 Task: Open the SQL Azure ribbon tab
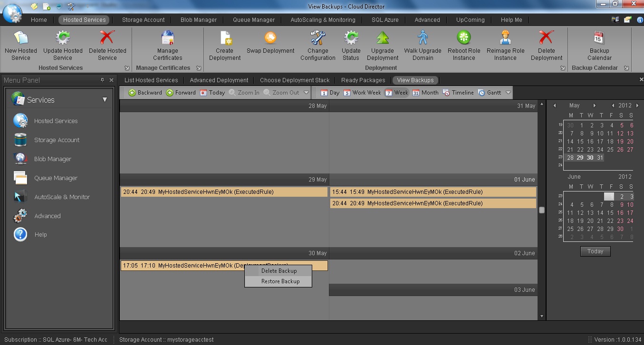[385, 20]
